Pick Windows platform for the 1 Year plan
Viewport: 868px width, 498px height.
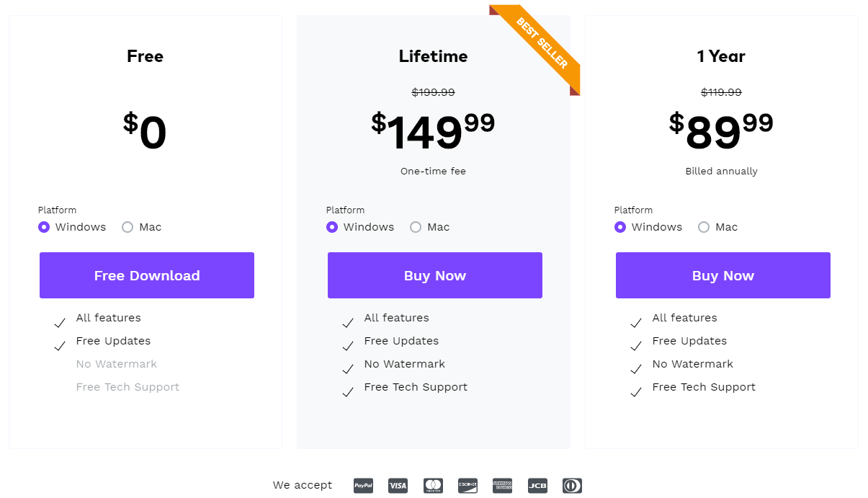coord(620,227)
